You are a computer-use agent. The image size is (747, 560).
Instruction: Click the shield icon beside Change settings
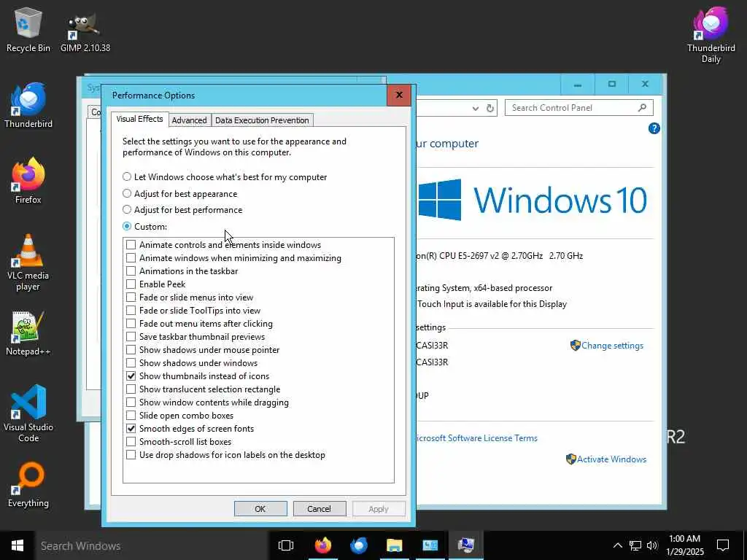tap(575, 345)
